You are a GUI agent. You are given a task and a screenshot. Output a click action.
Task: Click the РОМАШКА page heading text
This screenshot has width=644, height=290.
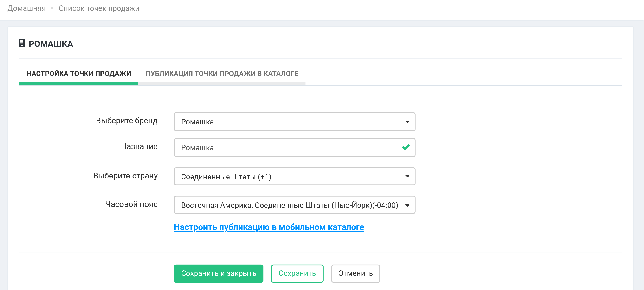coord(51,44)
